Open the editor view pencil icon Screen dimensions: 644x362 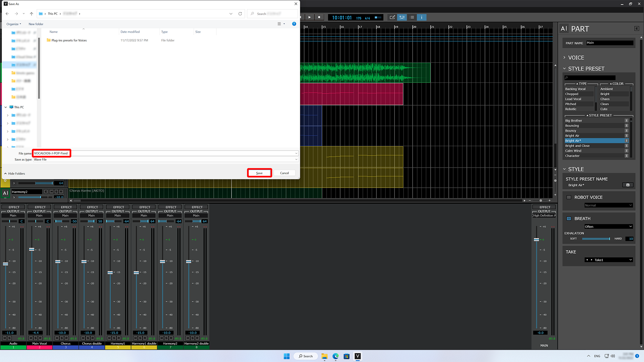coord(392,17)
